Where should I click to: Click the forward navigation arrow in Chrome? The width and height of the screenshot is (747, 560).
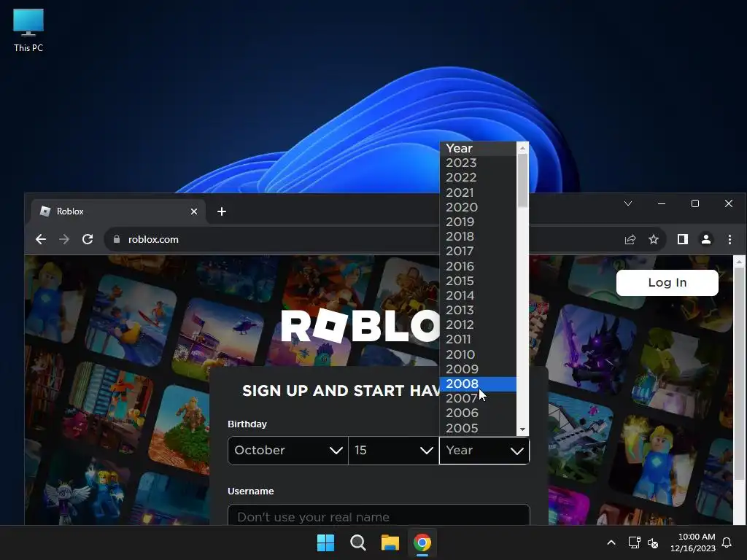[64, 239]
